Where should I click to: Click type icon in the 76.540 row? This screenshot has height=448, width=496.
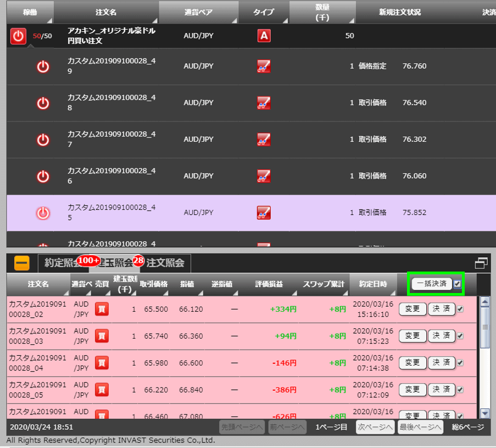click(264, 103)
